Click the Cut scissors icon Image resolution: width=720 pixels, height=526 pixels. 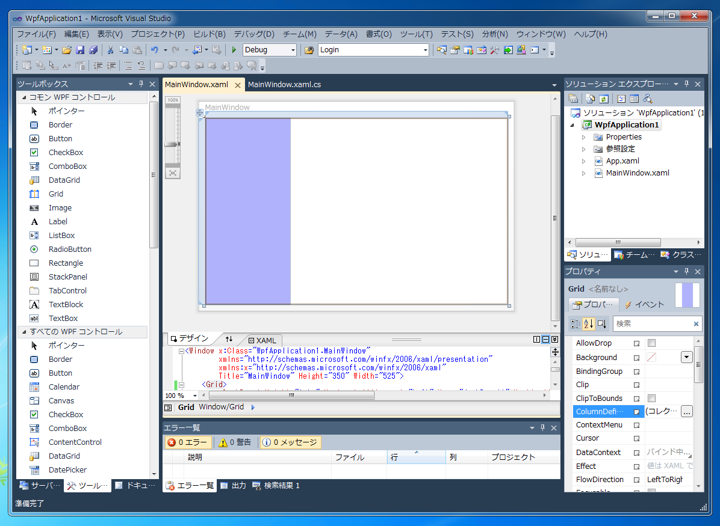[x=110, y=50]
